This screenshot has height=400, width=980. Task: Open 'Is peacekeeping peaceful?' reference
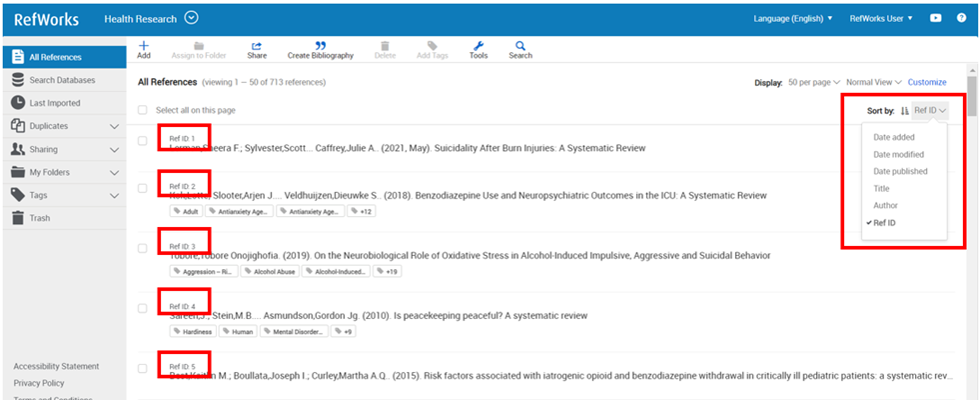490,315
